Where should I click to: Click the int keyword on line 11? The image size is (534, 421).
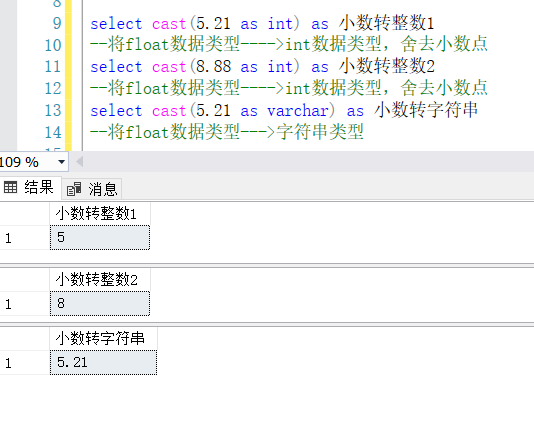280,67
